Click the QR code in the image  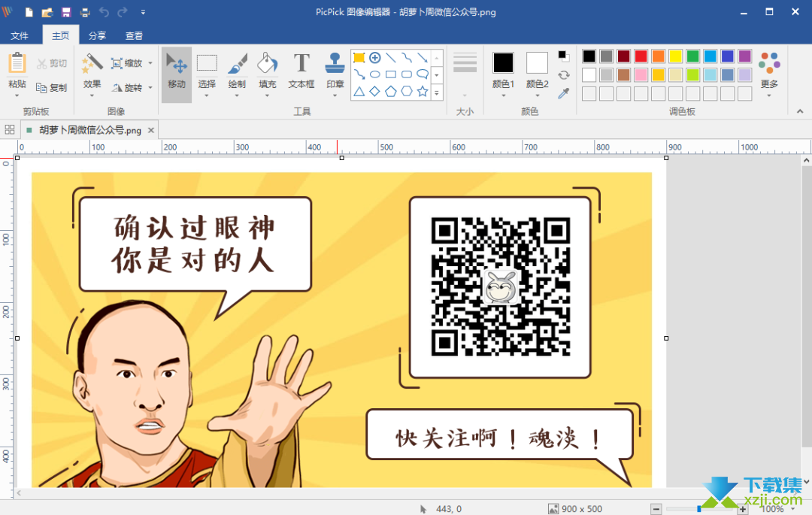pyautogui.click(x=500, y=286)
